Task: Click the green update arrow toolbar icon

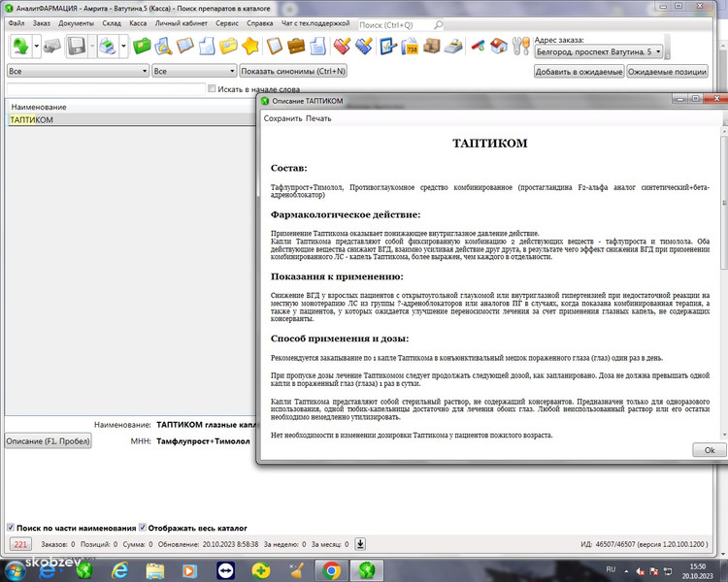Action: coord(20,46)
